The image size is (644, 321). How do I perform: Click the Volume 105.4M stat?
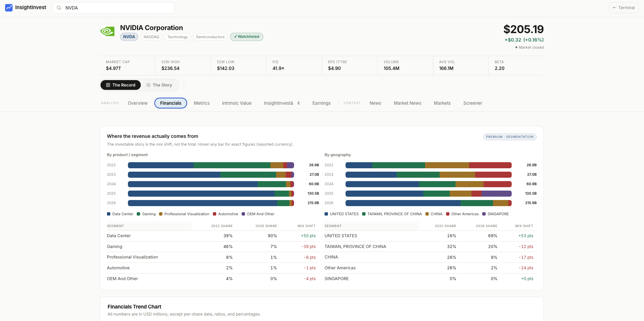(405, 66)
